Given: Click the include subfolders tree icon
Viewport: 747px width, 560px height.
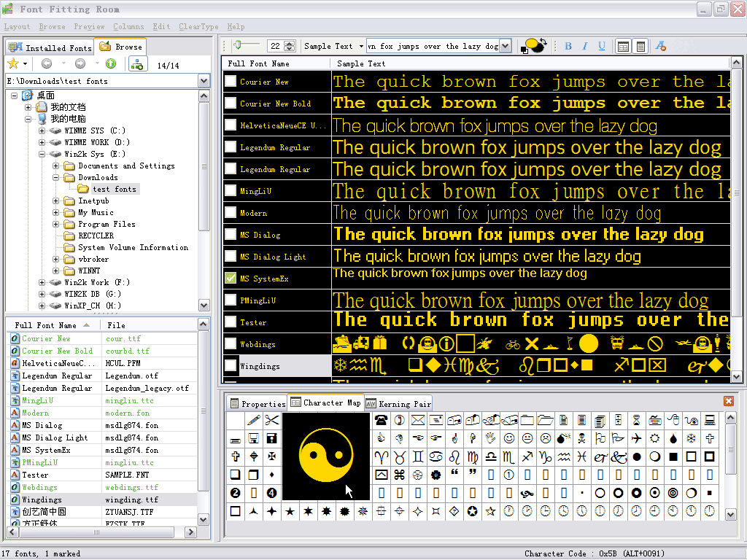Looking at the screenshot, I should (x=137, y=64).
